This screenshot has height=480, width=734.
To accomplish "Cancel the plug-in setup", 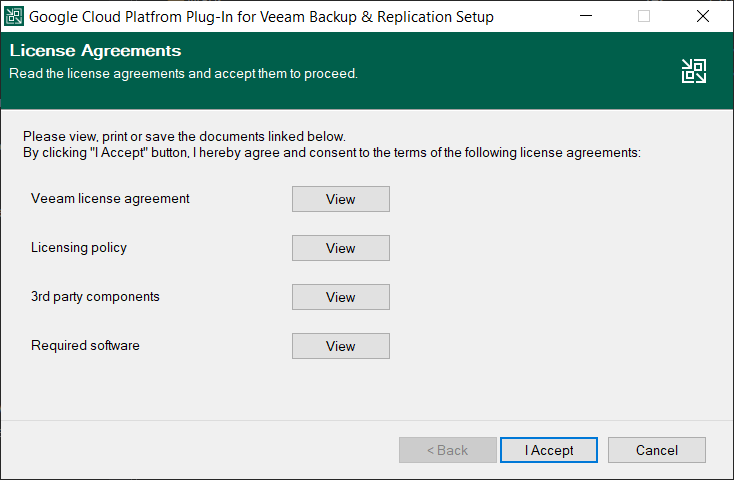I will click(656, 450).
